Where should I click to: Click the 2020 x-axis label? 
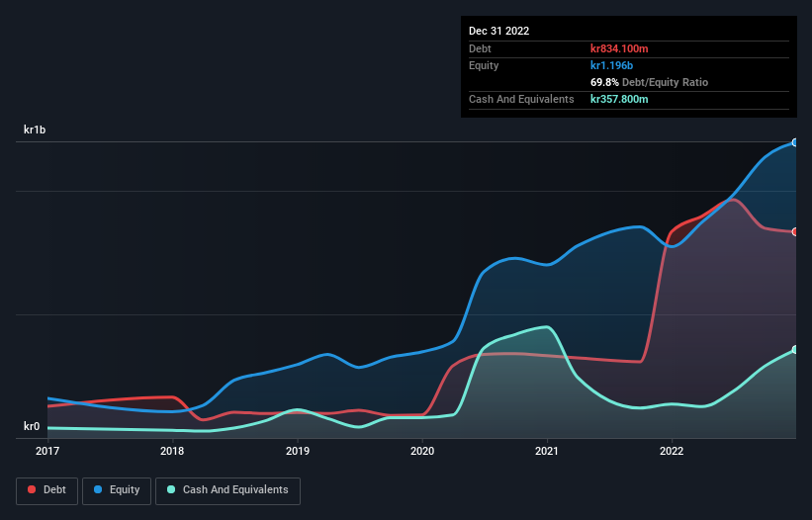pos(422,451)
